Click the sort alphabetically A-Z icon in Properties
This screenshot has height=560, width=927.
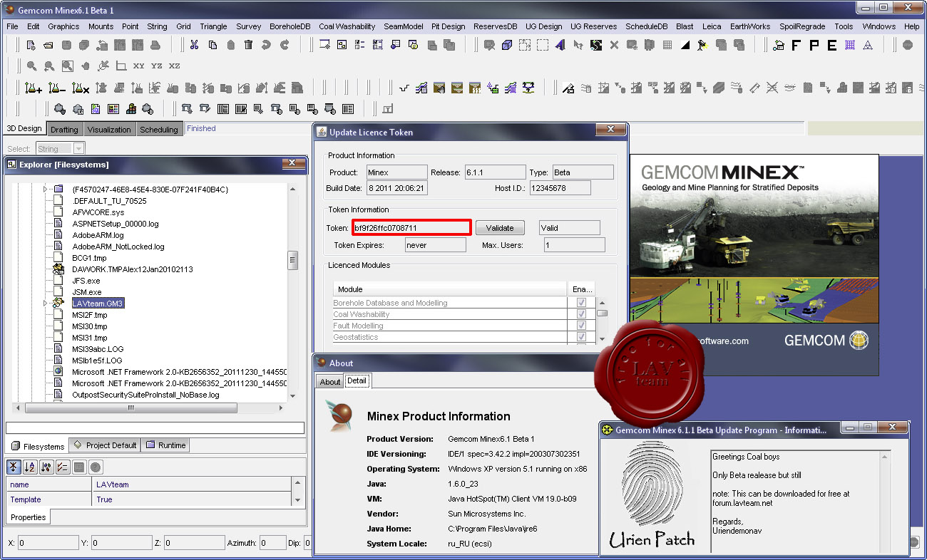30,467
